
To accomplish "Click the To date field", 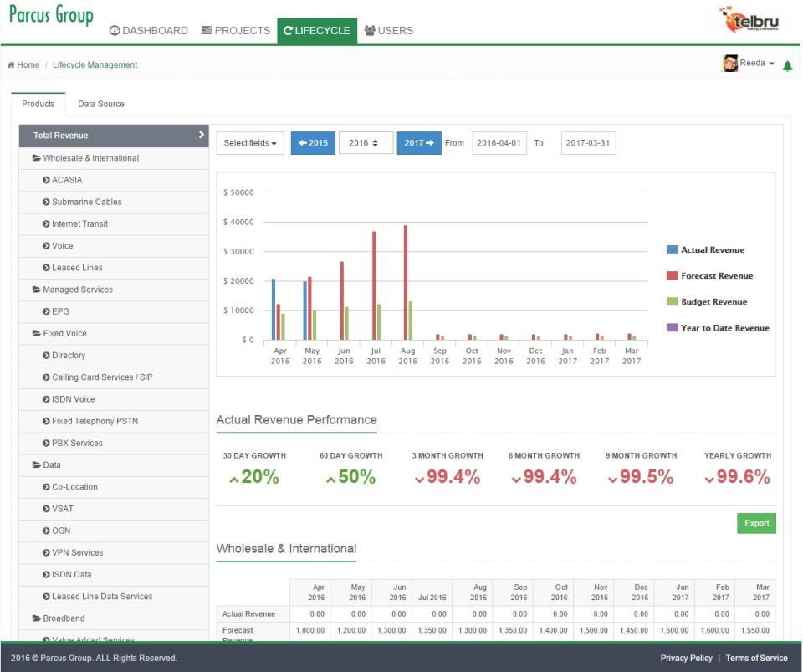I will click(x=588, y=143).
